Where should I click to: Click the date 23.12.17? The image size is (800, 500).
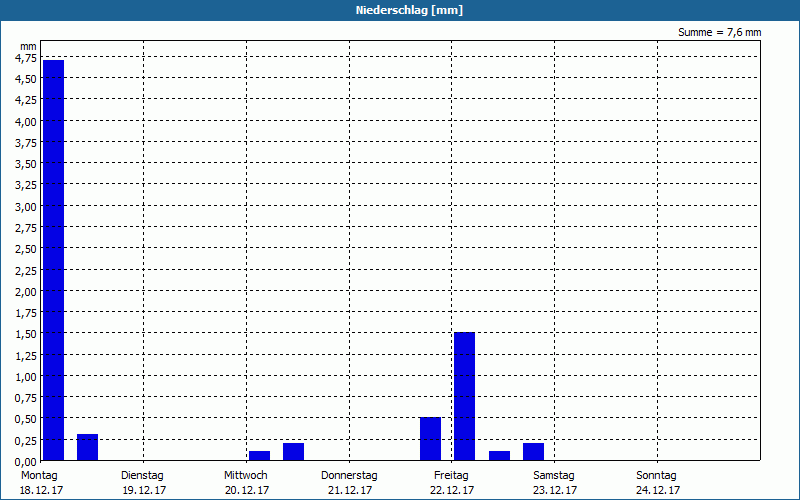pos(555,490)
